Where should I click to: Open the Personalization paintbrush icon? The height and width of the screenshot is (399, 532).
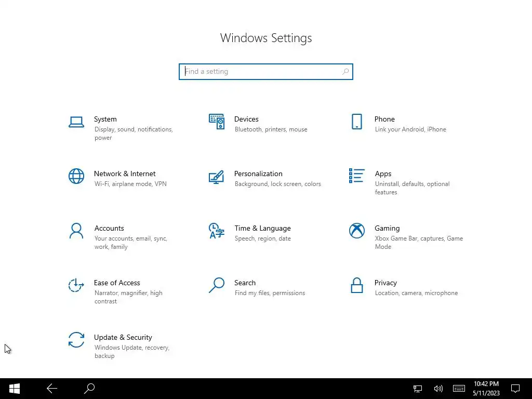click(x=217, y=177)
